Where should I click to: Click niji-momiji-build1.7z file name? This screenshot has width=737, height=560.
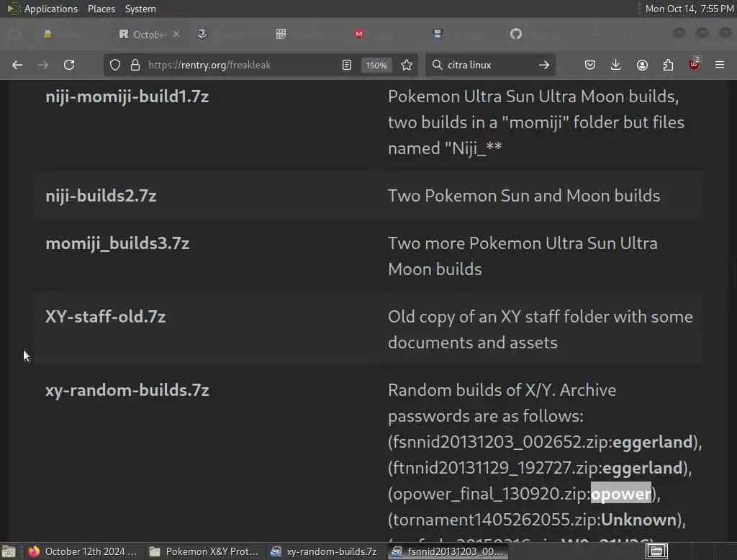click(127, 96)
